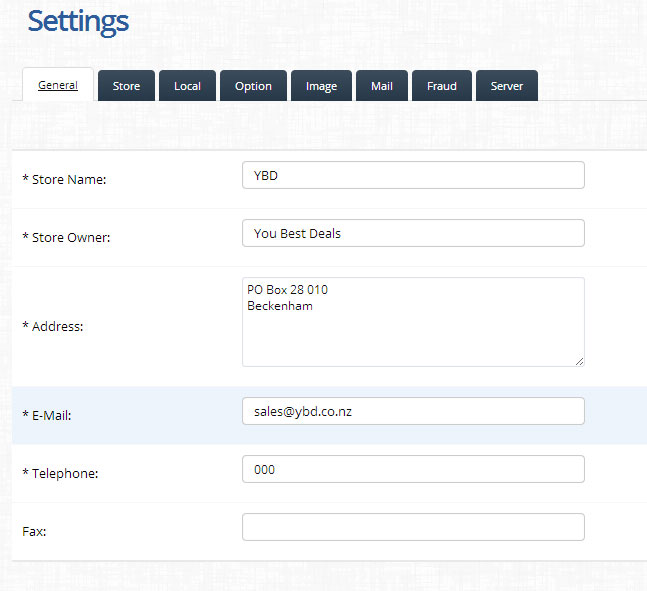Image resolution: width=647 pixels, height=591 pixels.
Task: Open the Fraud tab
Action: [442, 86]
